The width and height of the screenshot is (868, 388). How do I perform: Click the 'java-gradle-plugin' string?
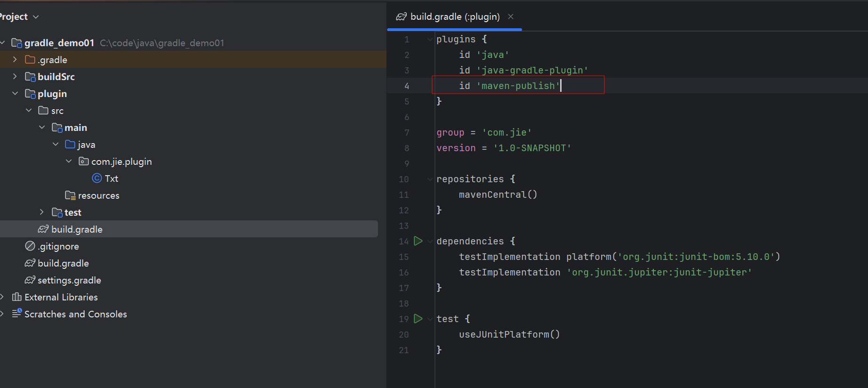(532, 70)
